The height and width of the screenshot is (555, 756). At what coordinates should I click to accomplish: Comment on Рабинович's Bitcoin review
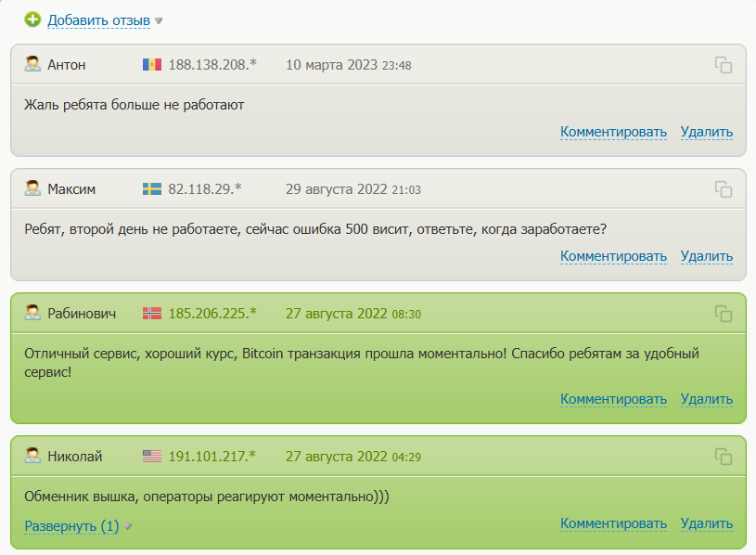[613, 399]
